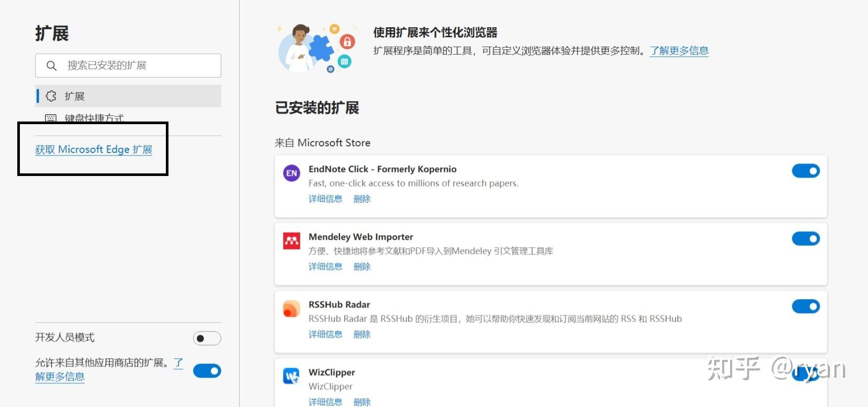Image resolution: width=868 pixels, height=407 pixels.
Task: Open details for WizClipper
Action: point(325,402)
